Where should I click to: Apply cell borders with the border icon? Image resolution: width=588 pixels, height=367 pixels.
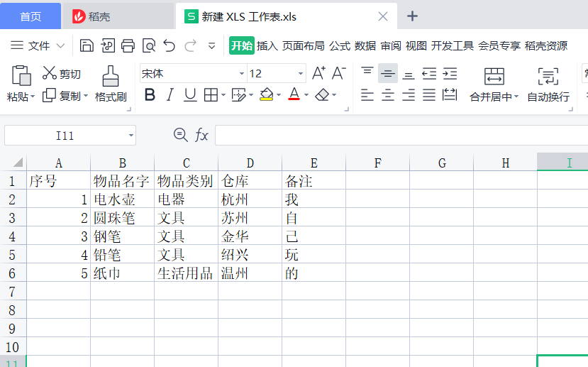[211, 95]
